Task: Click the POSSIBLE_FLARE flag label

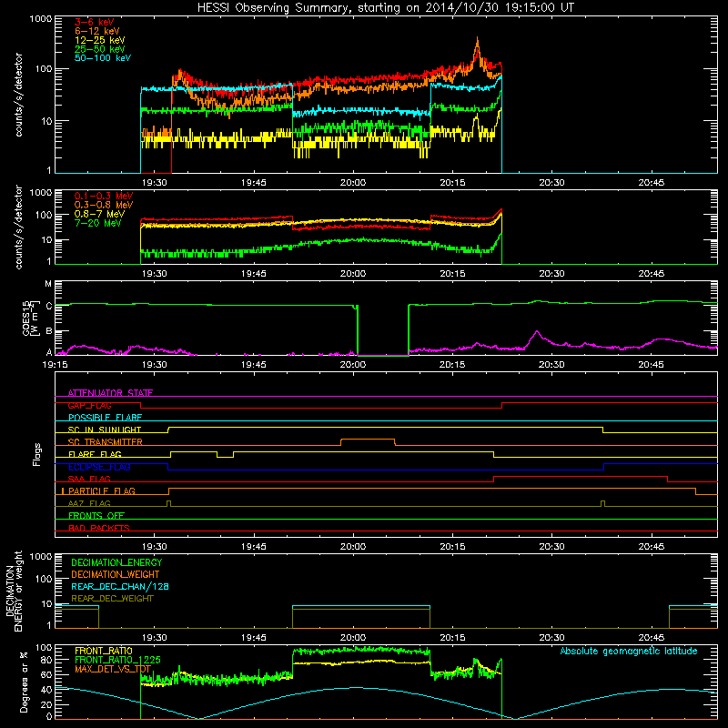Action: pos(105,418)
